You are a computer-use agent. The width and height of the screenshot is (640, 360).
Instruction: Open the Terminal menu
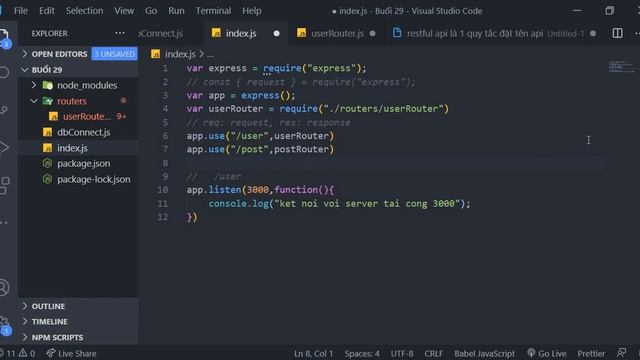pyautogui.click(x=213, y=11)
